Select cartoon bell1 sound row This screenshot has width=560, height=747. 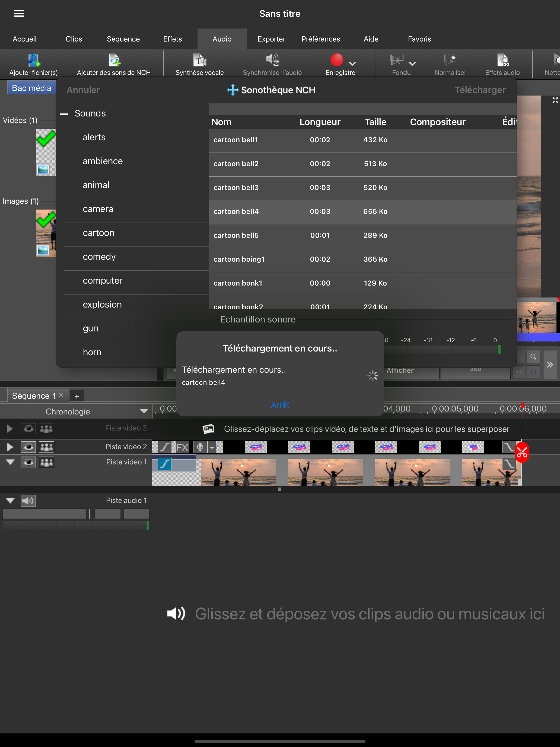[x=363, y=140]
